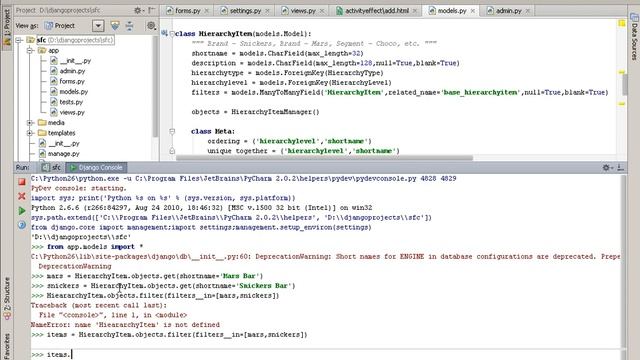Click console input line with 'items.'
Image resolution: width=640 pixels, height=360 pixels.
pos(327,354)
